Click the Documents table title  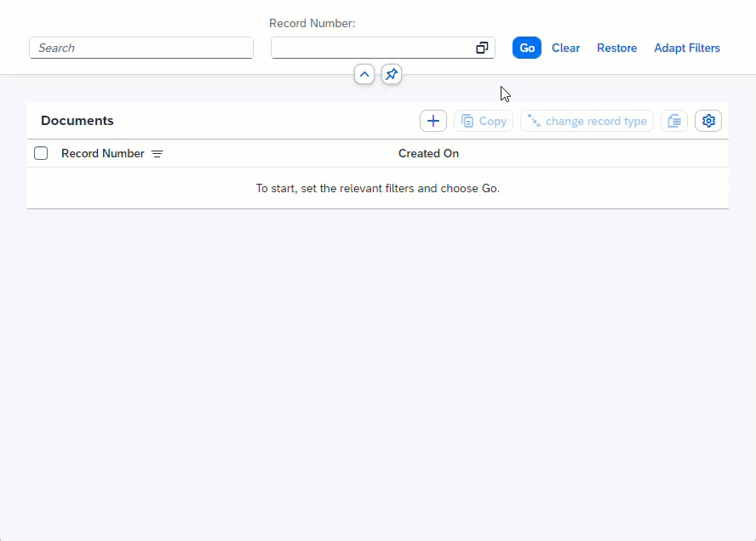tap(77, 121)
